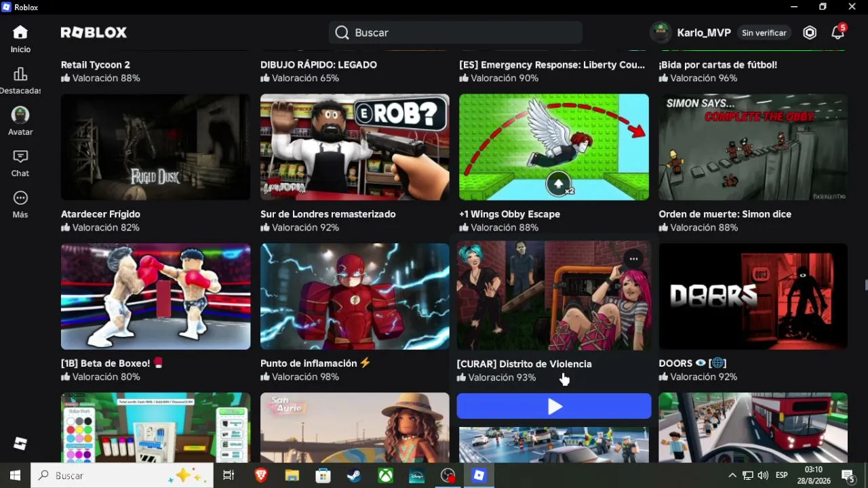Open the Karlo_MVP username link
Image resolution: width=868 pixels, height=488 pixels.
pyautogui.click(x=704, y=33)
